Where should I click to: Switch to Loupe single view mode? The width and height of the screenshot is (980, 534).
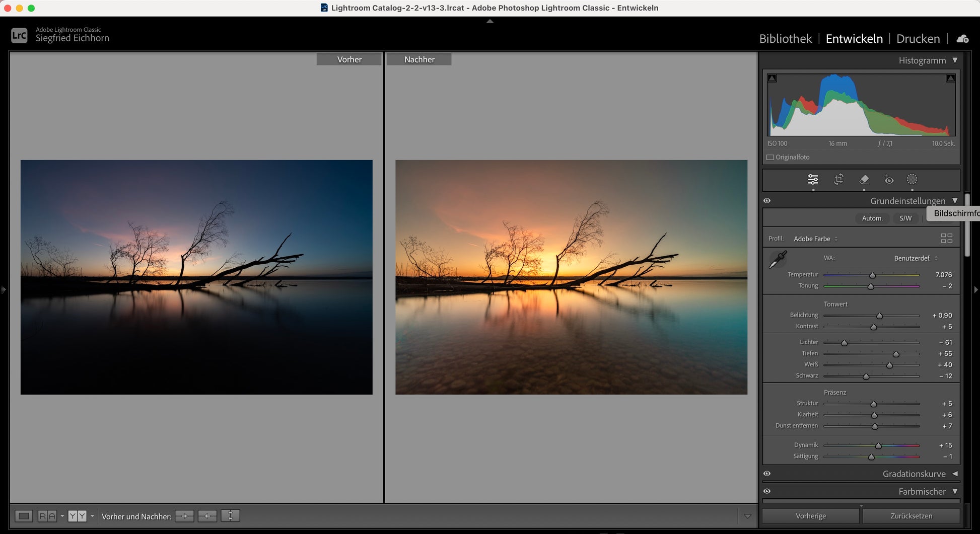pos(24,516)
